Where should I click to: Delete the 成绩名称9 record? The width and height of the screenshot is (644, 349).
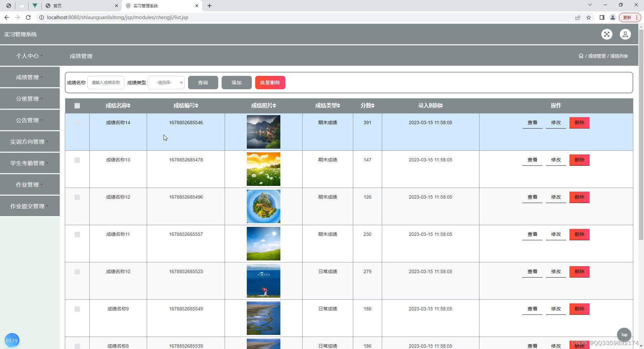coord(580,309)
